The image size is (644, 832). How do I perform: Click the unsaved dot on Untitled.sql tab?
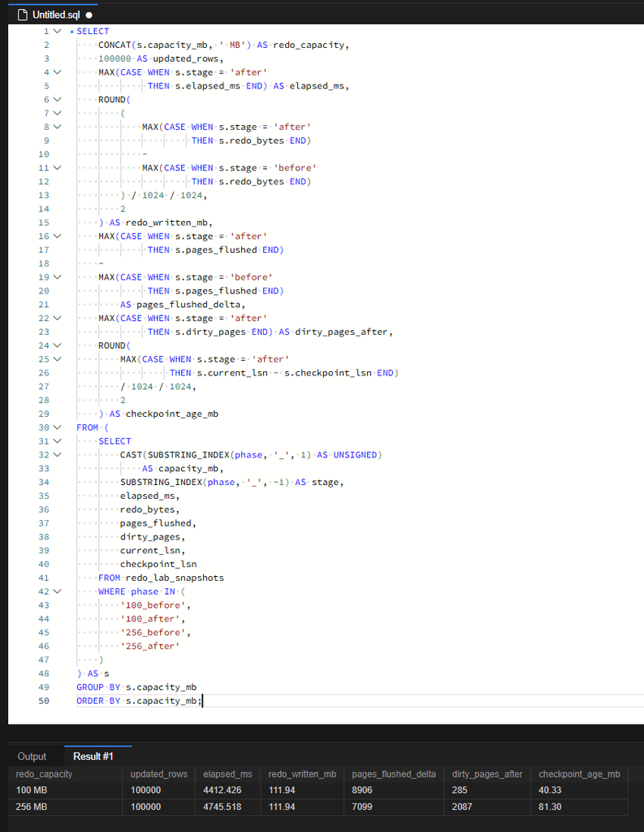pos(89,15)
